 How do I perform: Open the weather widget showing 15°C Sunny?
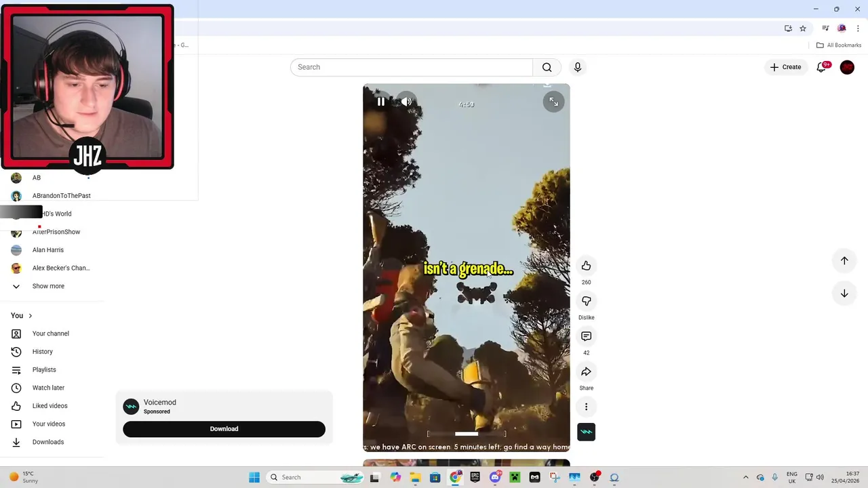[24, 477]
